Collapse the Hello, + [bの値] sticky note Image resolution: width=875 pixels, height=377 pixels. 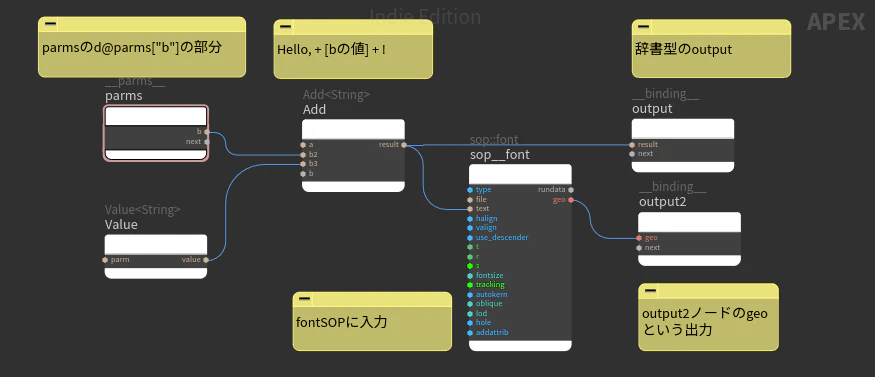click(x=286, y=27)
